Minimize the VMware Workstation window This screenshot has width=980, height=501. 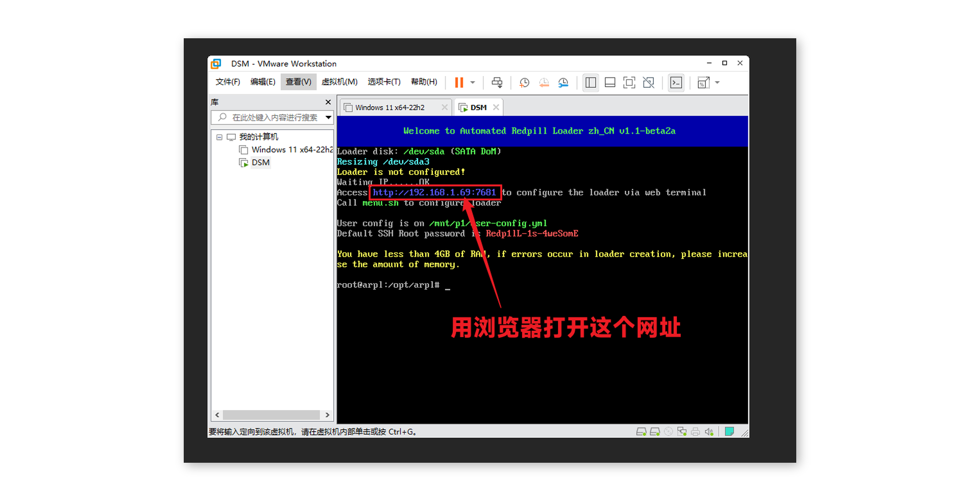tap(709, 63)
